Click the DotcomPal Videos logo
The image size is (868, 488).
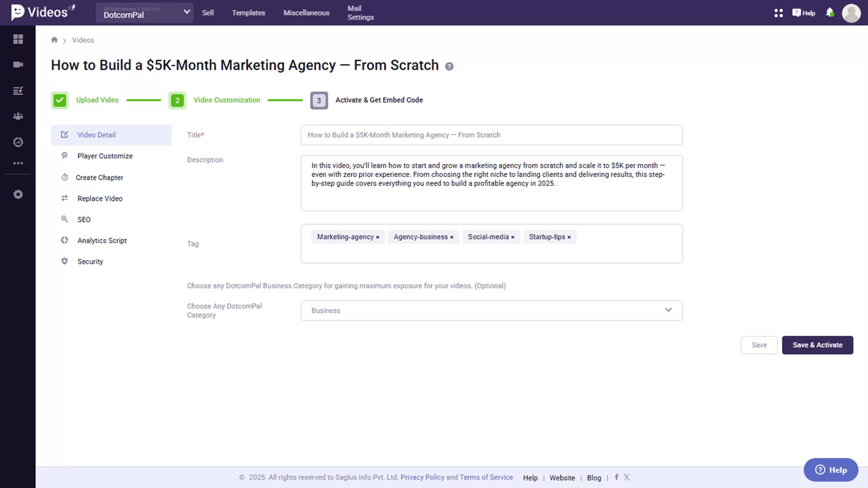43,12
